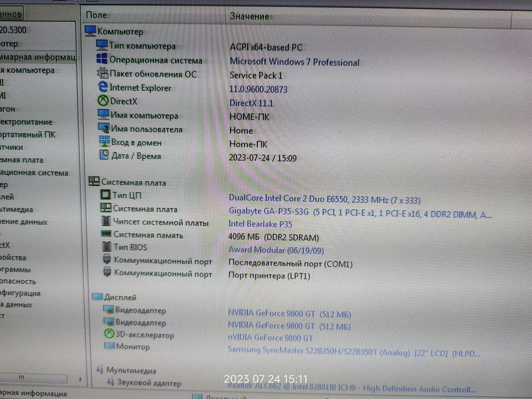Click the Пакет обновления ОС icon

point(103,72)
